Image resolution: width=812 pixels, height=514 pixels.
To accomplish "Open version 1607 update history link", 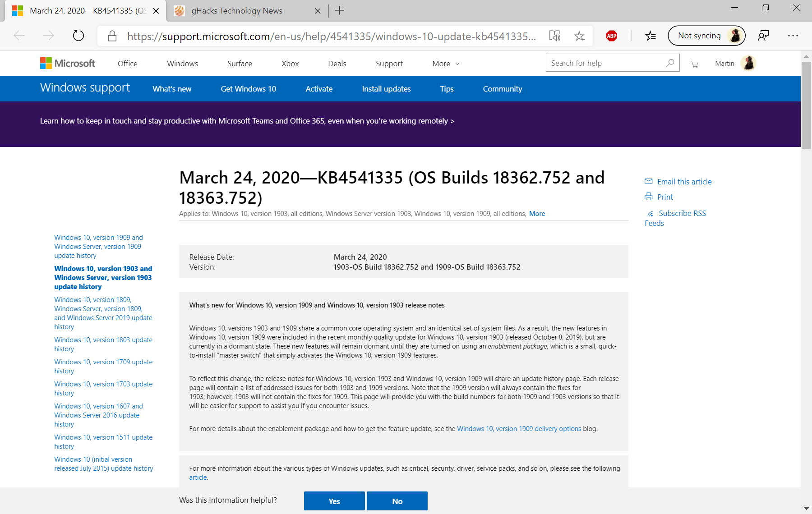I will pyautogui.click(x=98, y=415).
